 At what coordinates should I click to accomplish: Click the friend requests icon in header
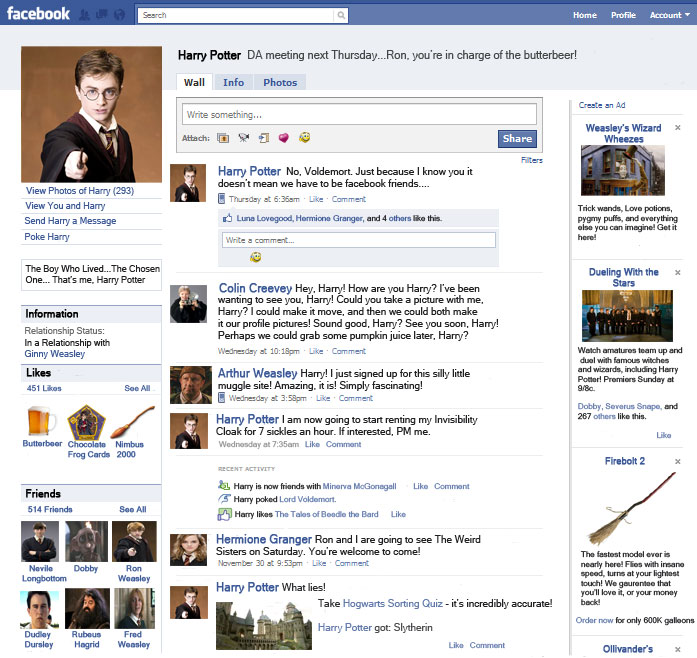click(x=84, y=15)
